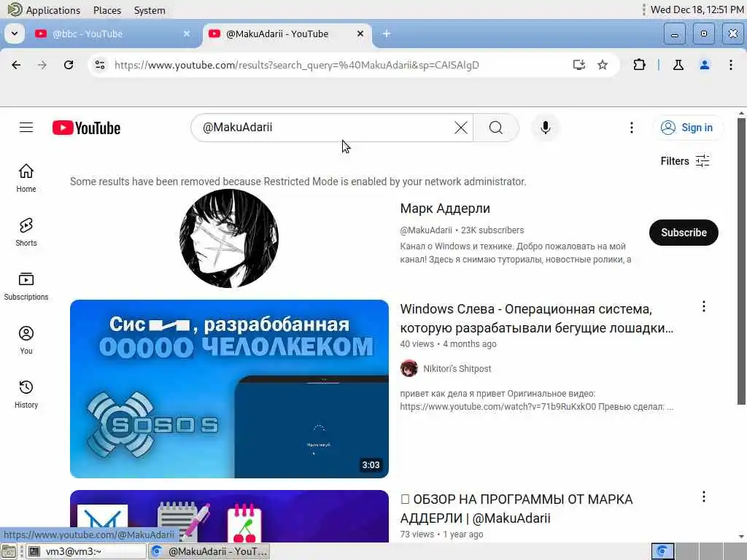Click the page vertical scrollbar
The height and width of the screenshot is (560, 747).
(x=741, y=262)
